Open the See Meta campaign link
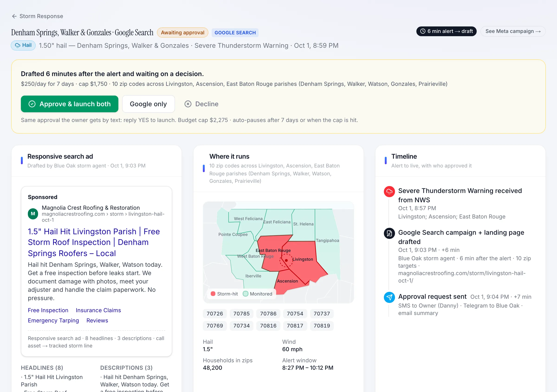557x392 pixels. (513, 31)
